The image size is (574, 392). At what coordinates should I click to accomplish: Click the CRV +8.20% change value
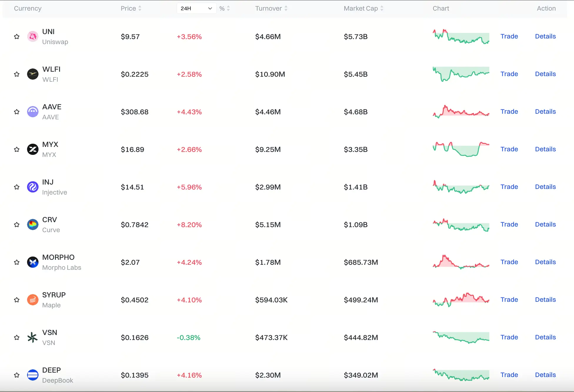[189, 225]
